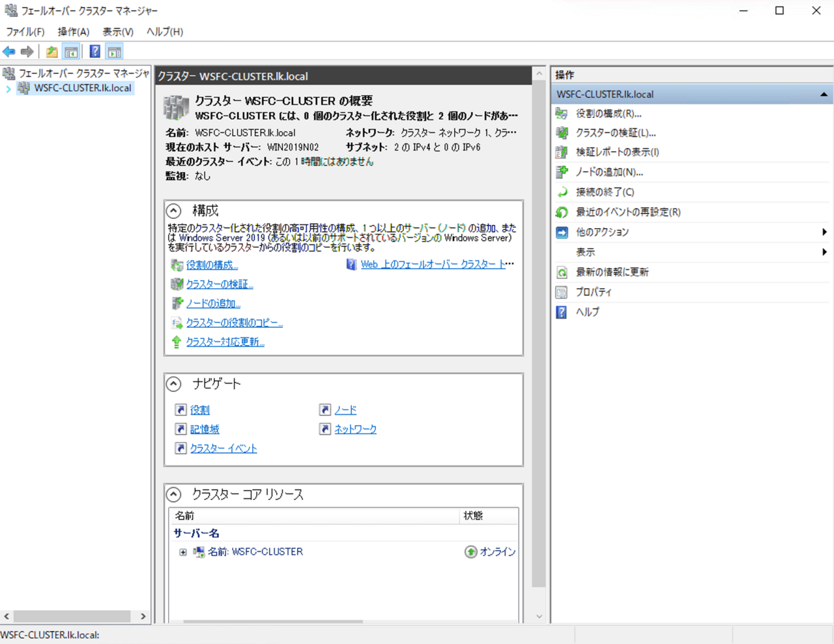Screen dimensions: 834x644
Task: Open the 表示 submenu arrow in actions
Action: 824,252
